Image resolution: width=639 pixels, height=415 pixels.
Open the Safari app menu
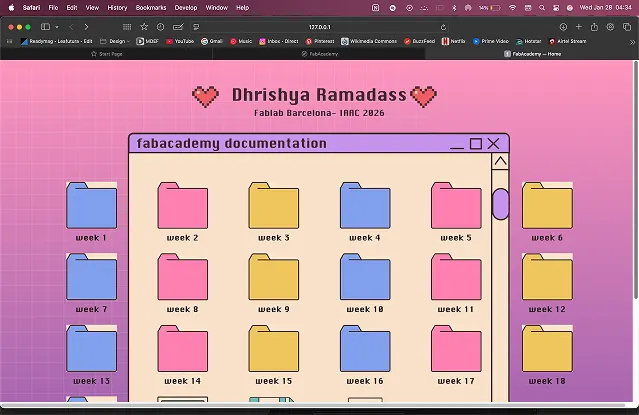31,7
